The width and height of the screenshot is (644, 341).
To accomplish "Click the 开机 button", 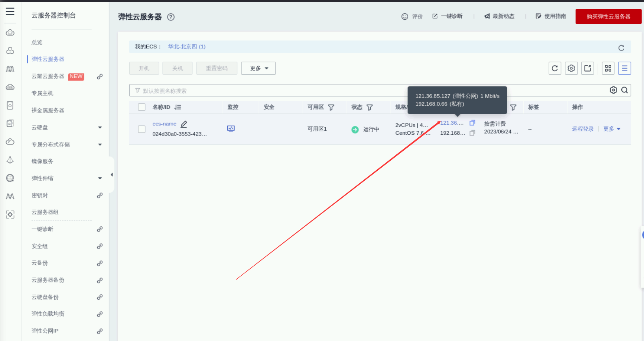I will point(144,68).
